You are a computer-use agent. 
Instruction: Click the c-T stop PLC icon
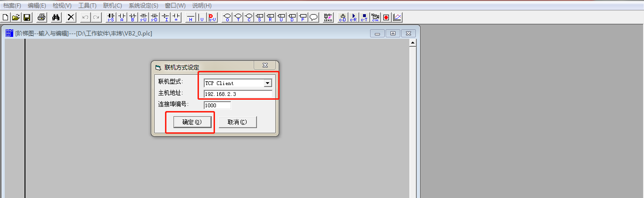[x=364, y=17]
